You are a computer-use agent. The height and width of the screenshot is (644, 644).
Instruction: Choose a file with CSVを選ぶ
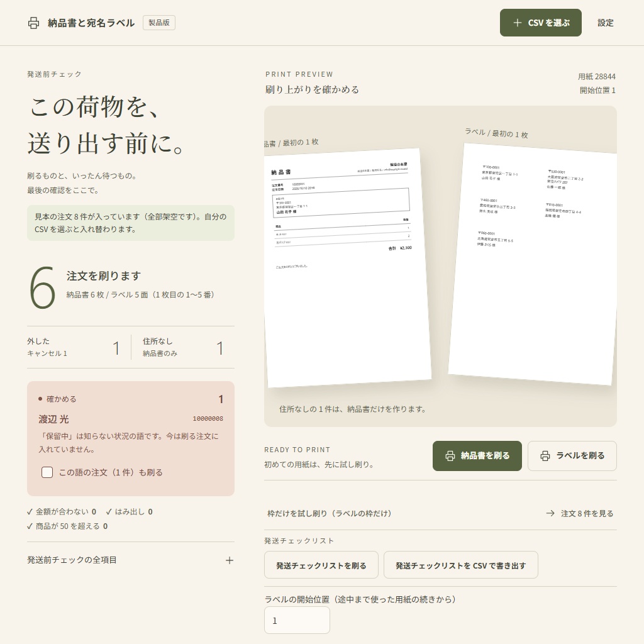540,23
